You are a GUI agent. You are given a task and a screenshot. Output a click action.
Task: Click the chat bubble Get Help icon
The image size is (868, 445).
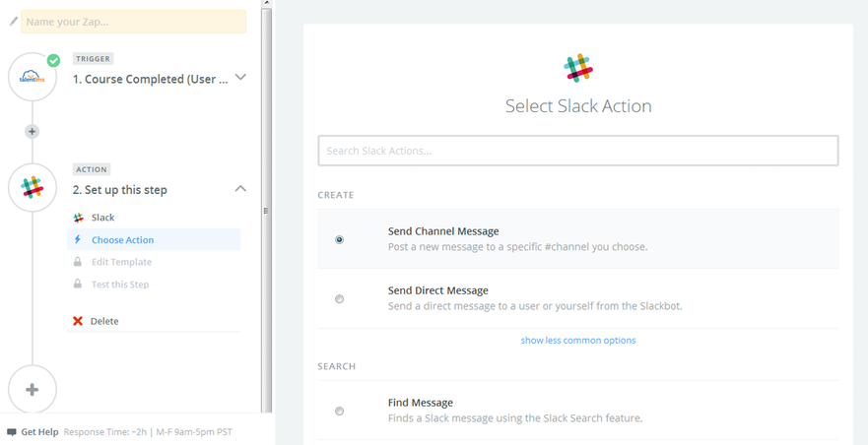(x=12, y=432)
